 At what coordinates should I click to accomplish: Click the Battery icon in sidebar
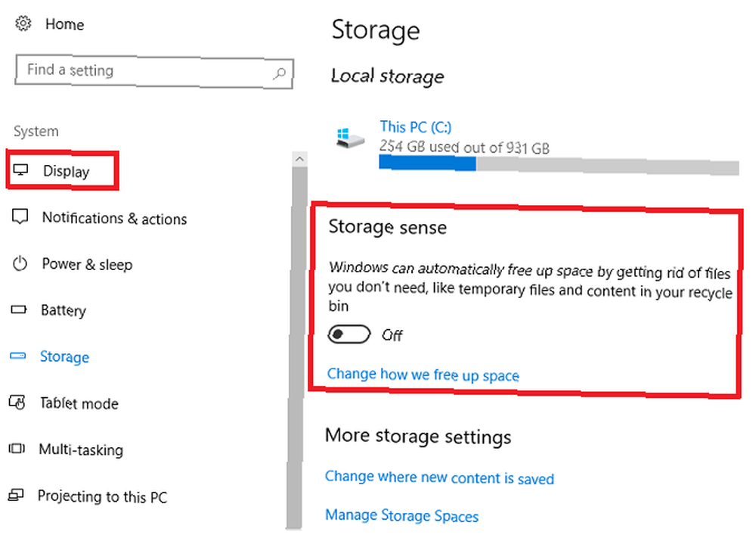(x=19, y=309)
